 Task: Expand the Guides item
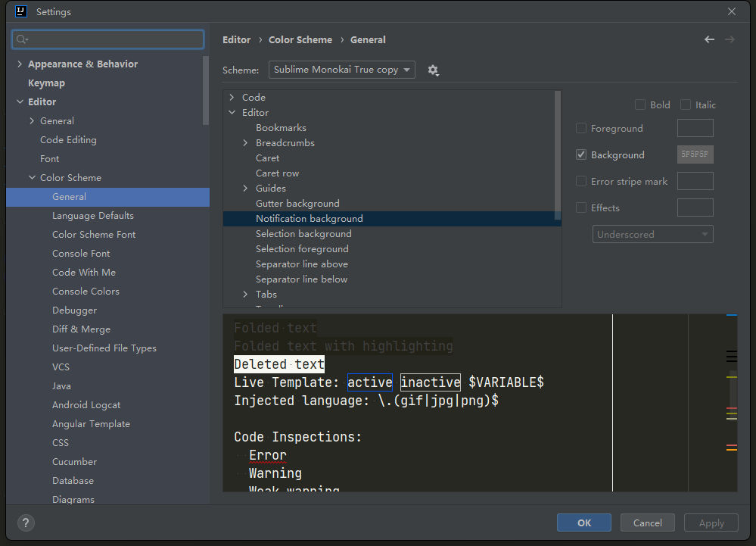(x=245, y=188)
